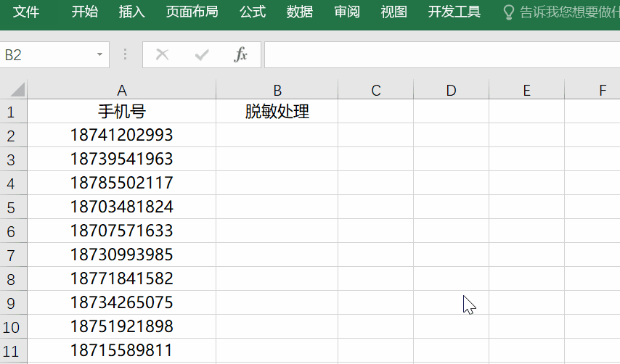Viewport: 620px width, 364px height.
Task: Select column B header
Action: coord(277,90)
